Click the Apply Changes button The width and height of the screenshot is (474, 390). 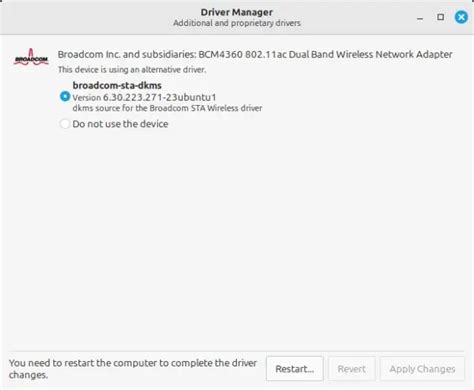tap(422, 369)
